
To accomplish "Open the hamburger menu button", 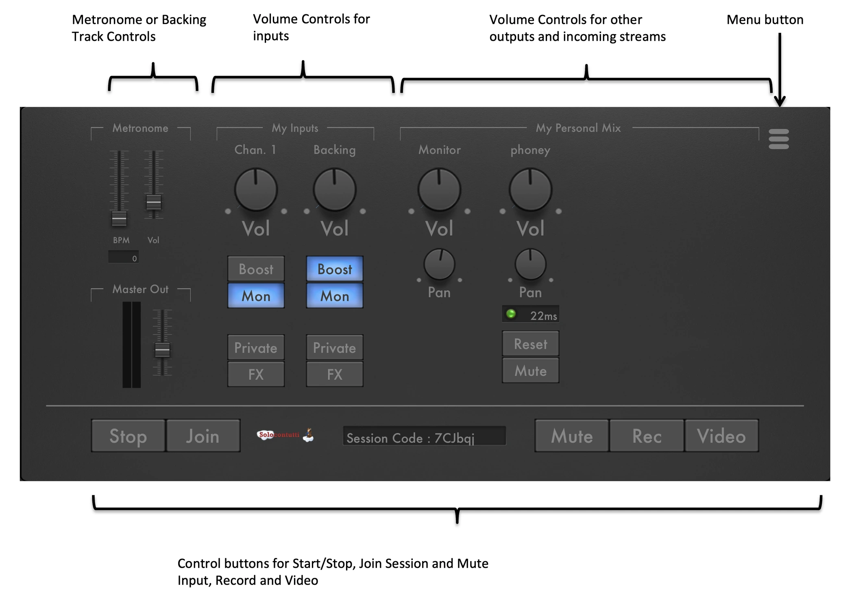I will [x=778, y=139].
